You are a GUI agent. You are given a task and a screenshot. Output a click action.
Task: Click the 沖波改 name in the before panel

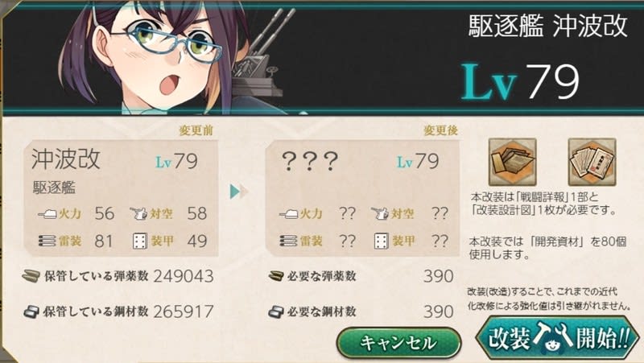(66, 159)
